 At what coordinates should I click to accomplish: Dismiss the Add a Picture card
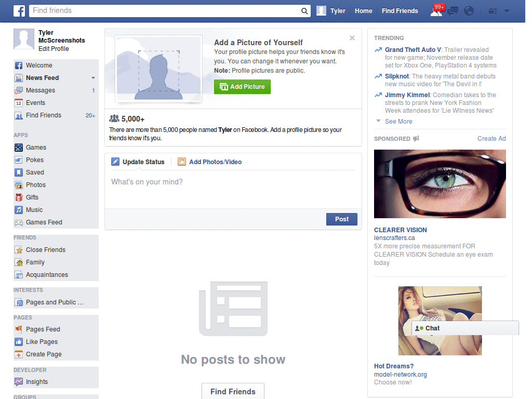(x=352, y=38)
